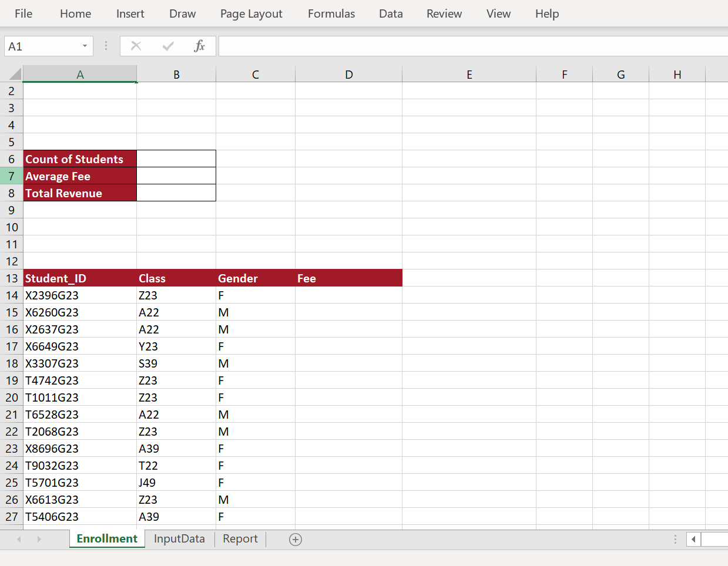This screenshot has height=566, width=728.
Task: Open the Name Box dropdown arrow
Action: click(83, 46)
